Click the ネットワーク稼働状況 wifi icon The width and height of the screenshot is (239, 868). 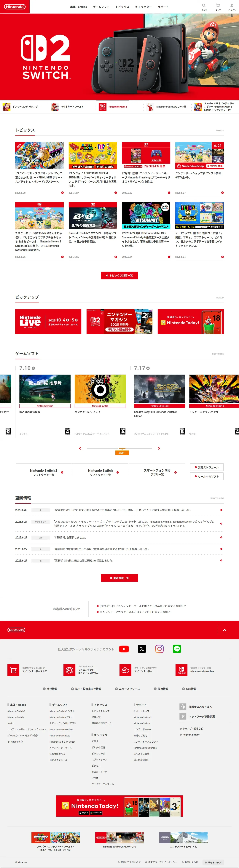tap(183, 716)
